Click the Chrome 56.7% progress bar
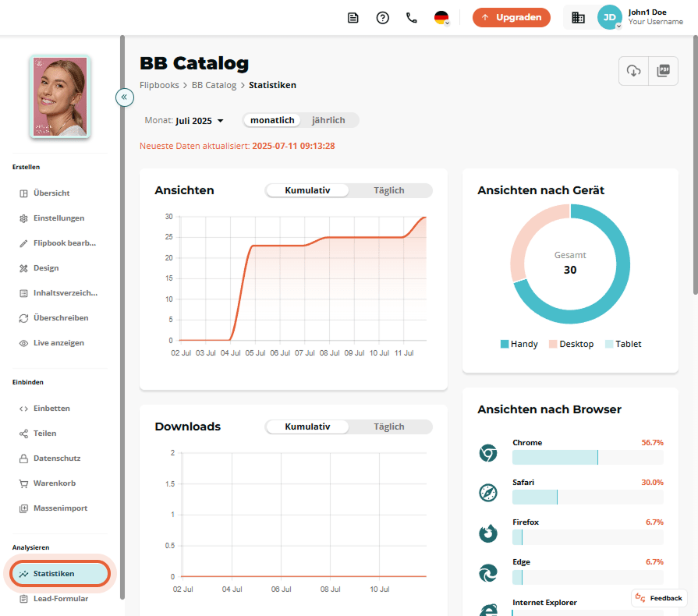This screenshot has width=698, height=616. (587, 457)
